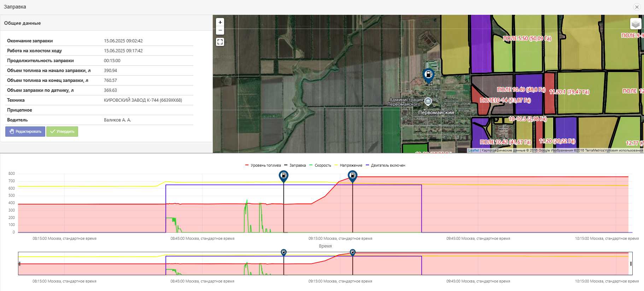Viewport: 644px width, 291px height.
Task: Click second refueling pin on main chart
Action: [x=352, y=176]
